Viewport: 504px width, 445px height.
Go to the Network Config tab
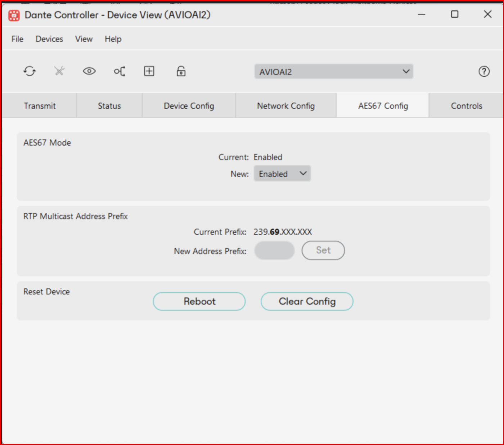(x=286, y=106)
